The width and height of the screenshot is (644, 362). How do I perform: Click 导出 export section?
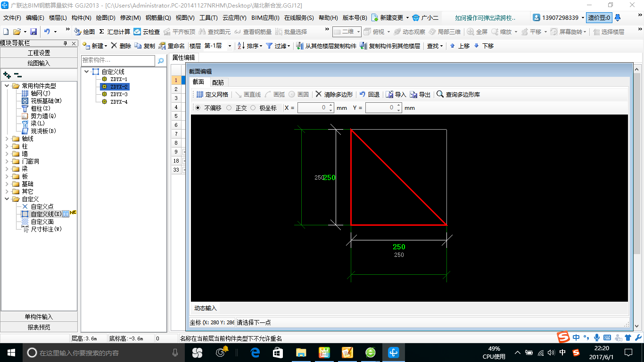pos(420,94)
